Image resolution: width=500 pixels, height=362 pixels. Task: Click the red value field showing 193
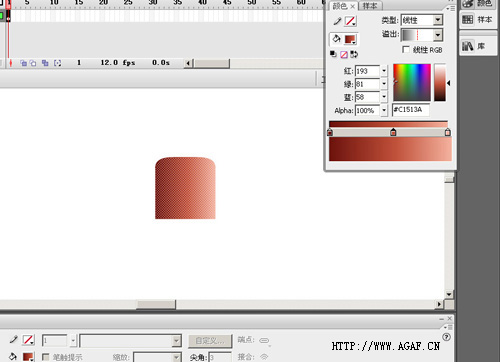[x=367, y=71]
